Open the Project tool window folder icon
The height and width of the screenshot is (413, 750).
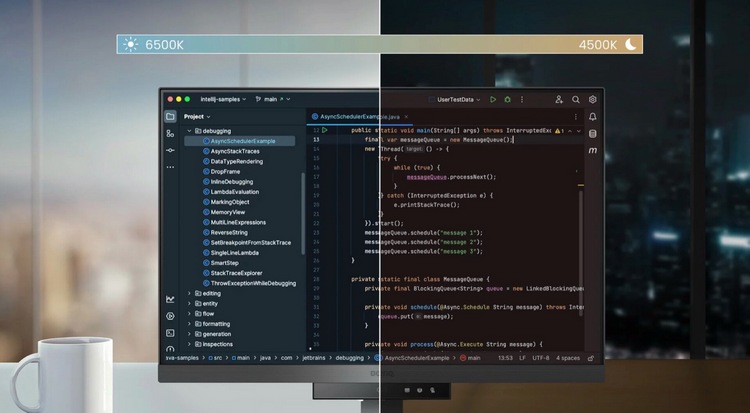170,116
